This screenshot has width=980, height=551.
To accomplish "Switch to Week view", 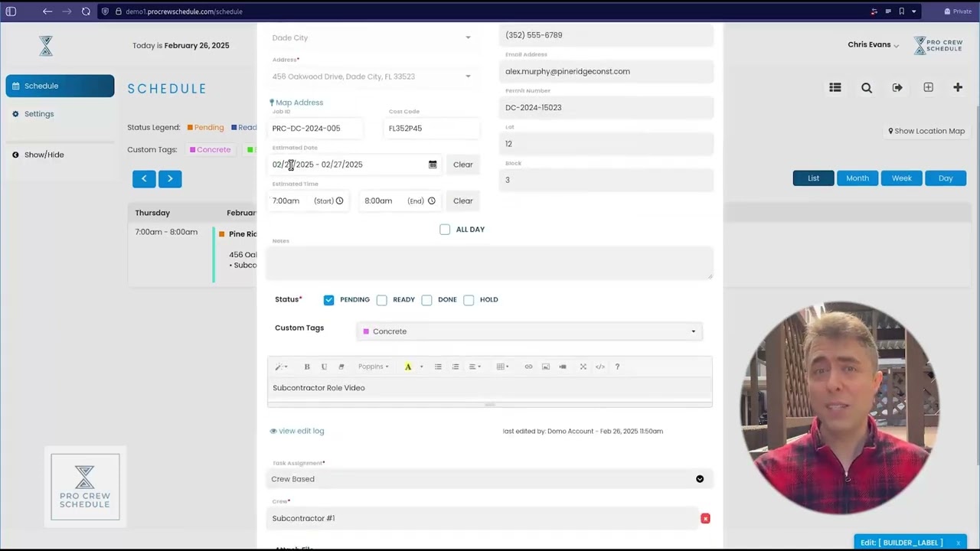I will coord(902,178).
